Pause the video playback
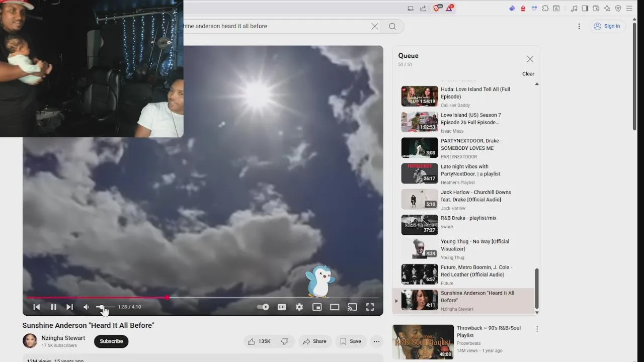 click(x=53, y=307)
